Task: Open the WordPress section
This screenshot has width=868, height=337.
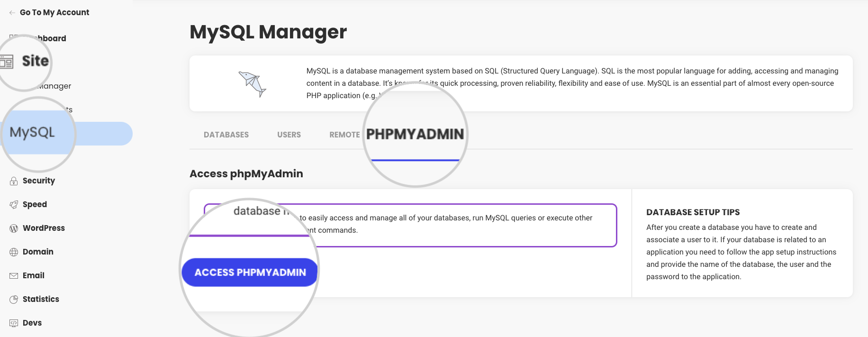Action: coord(44,228)
